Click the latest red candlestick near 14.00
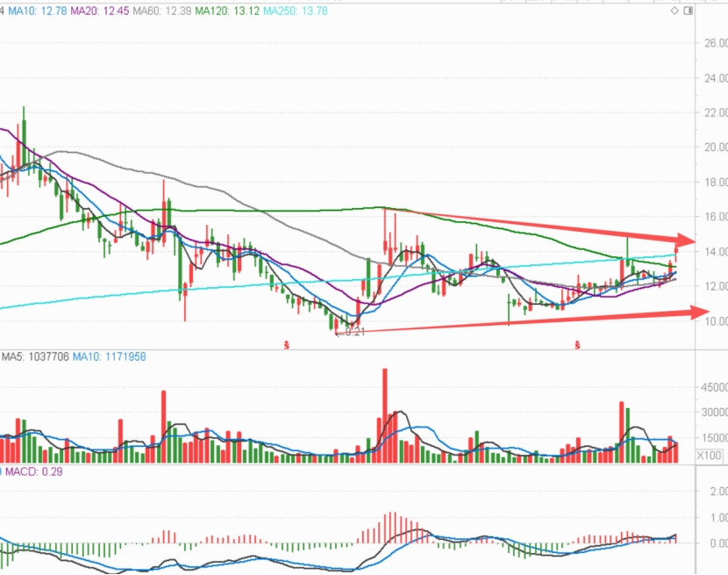728x575 pixels. click(676, 254)
